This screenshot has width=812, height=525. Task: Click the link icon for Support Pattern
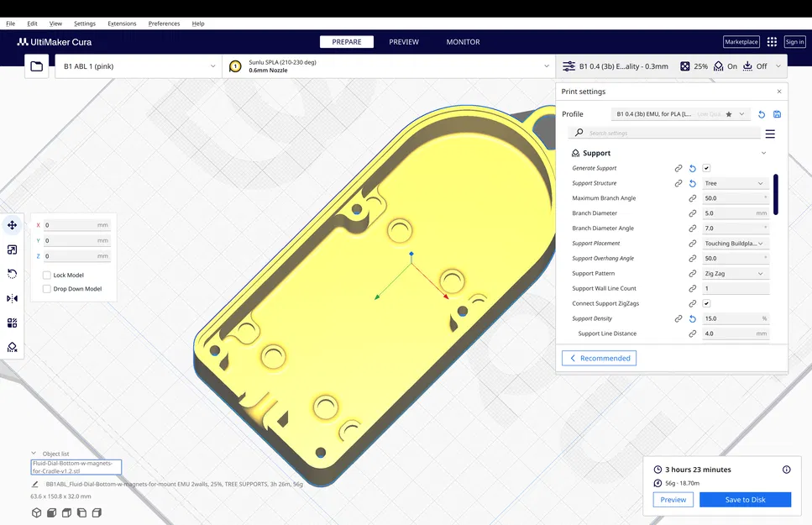point(693,274)
